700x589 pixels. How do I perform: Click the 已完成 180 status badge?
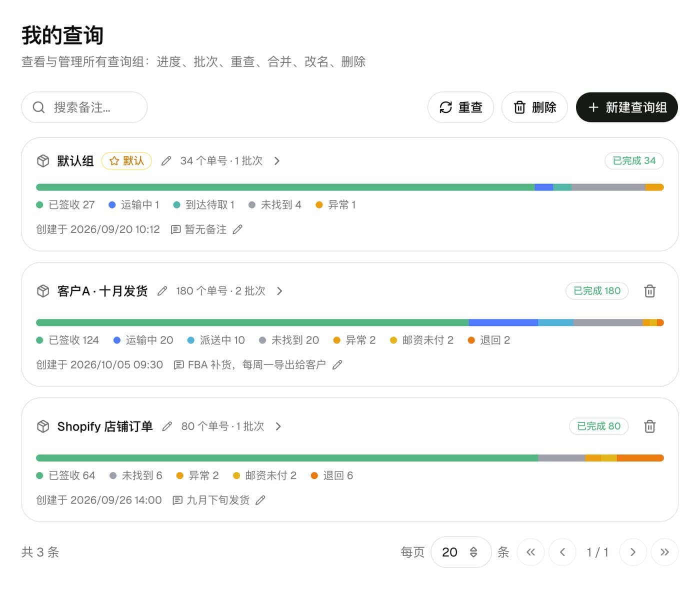click(597, 291)
